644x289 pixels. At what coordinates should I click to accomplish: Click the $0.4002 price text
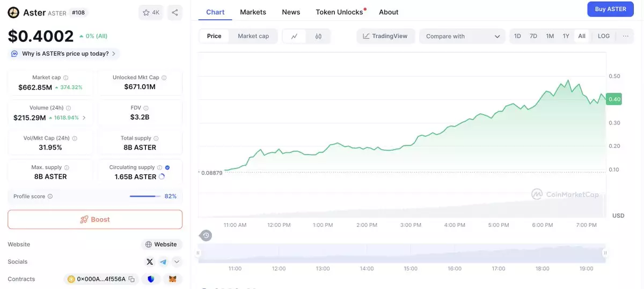pyautogui.click(x=41, y=36)
